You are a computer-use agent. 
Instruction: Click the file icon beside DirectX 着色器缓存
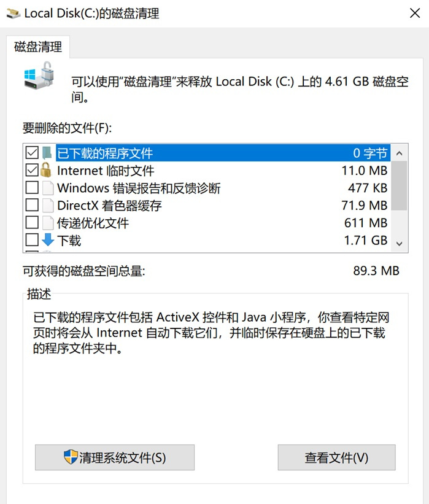[47, 206]
